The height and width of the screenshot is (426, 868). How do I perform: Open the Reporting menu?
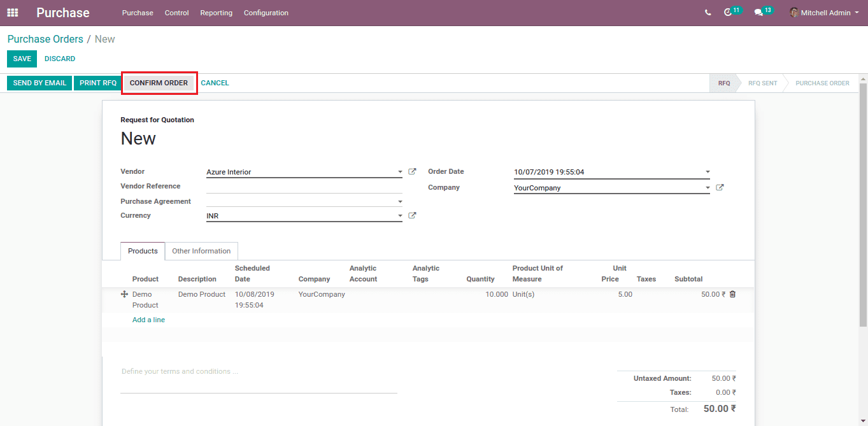pos(217,13)
